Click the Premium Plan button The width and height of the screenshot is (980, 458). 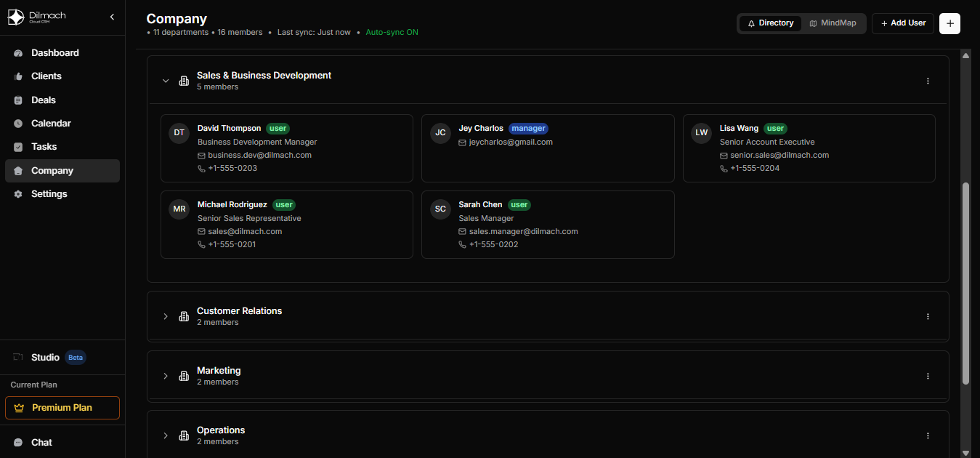tap(62, 408)
